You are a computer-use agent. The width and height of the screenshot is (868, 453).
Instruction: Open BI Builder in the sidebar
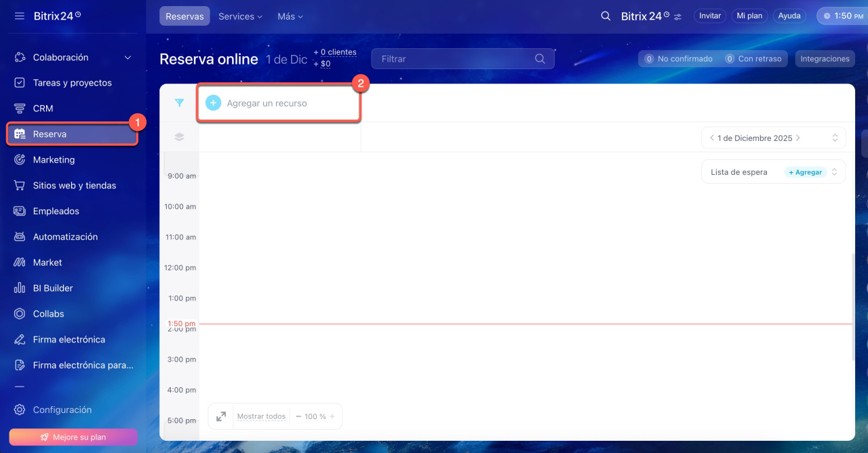click(53, 288)
